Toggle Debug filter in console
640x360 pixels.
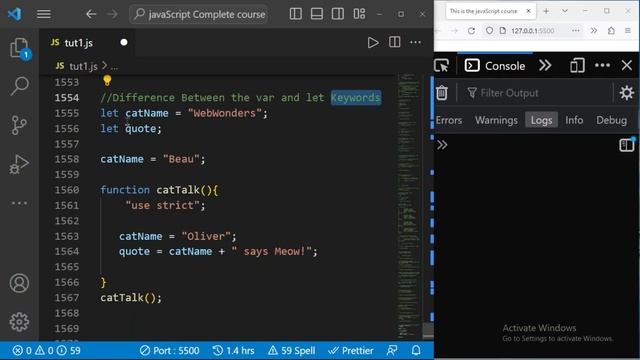click(611, 120)
